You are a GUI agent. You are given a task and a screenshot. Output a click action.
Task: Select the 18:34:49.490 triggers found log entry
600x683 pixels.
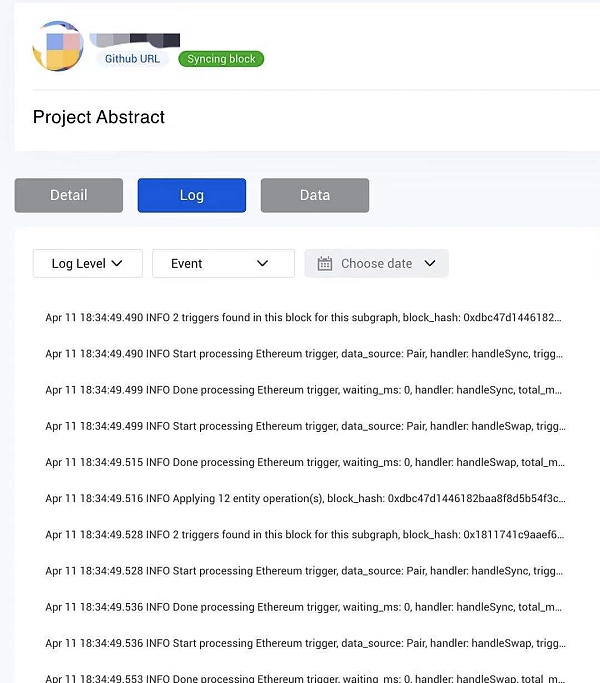click(x=303, y=317)
